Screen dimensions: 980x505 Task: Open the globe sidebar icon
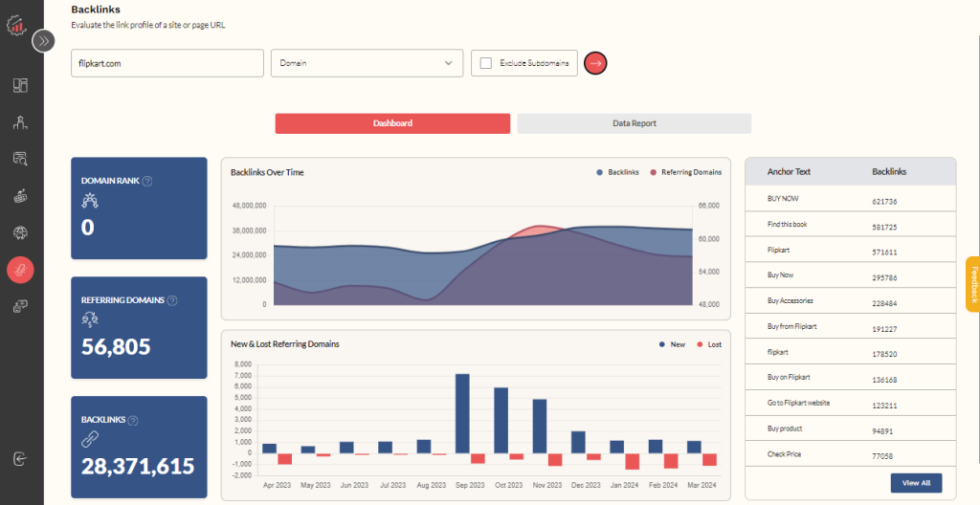(20, 233)
